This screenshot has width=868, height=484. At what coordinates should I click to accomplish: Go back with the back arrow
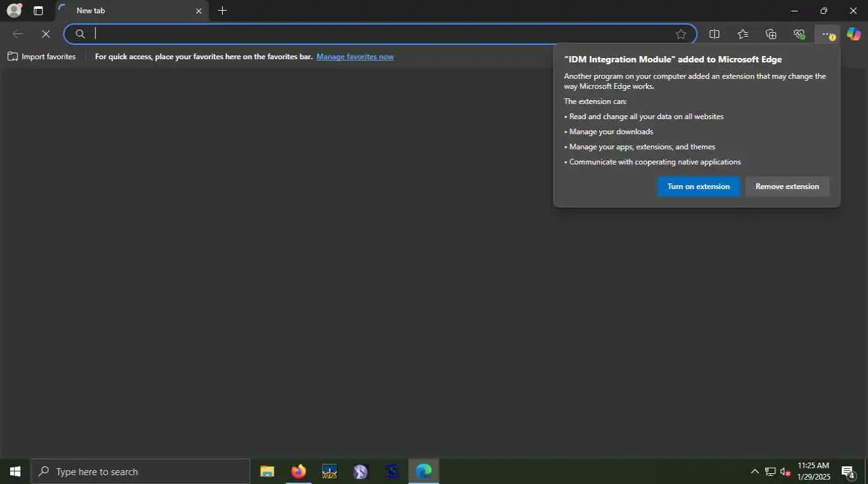coord(18,34)
